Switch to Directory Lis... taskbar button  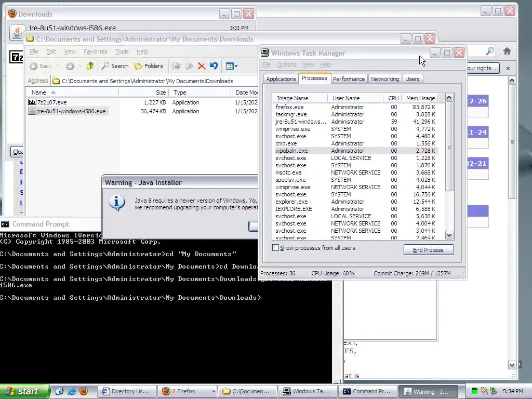[127, 391]
